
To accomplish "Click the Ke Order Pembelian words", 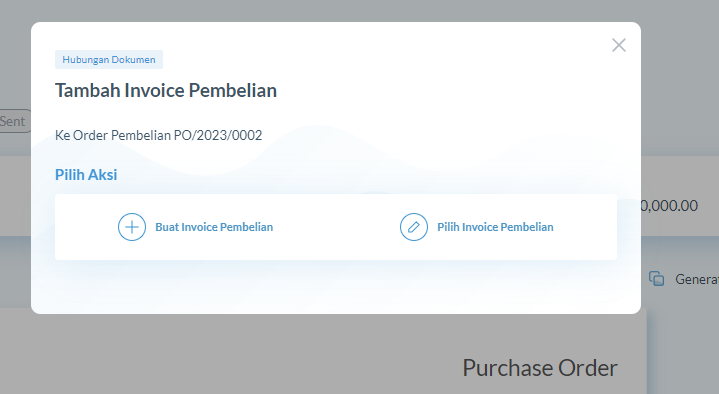I will pyautogui.click(x=113, y=135).
